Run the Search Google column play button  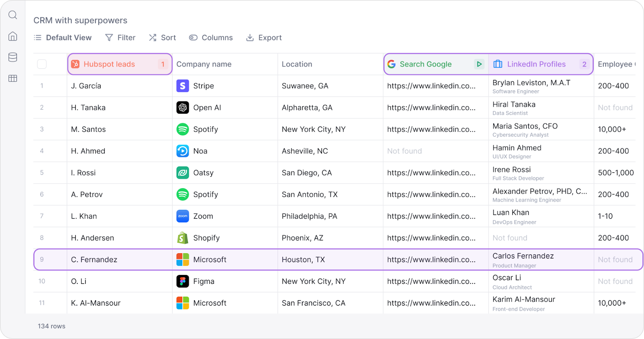[479, 64]
